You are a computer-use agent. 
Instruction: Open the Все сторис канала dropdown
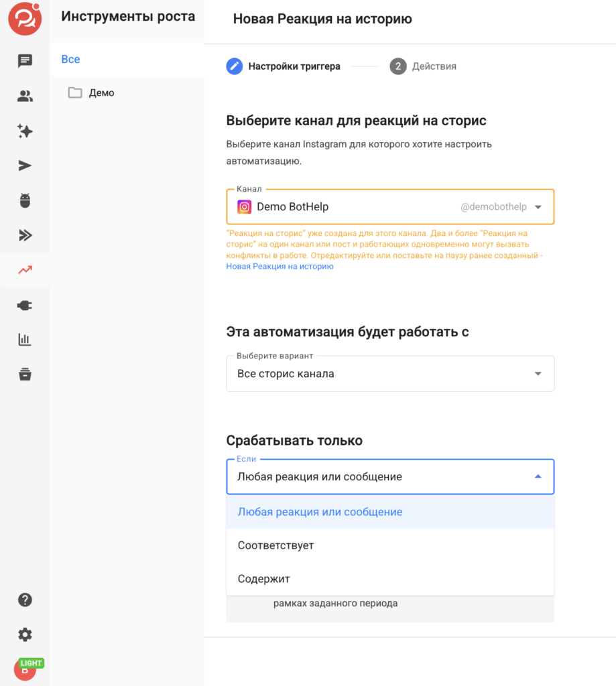[x=390, y=374]
